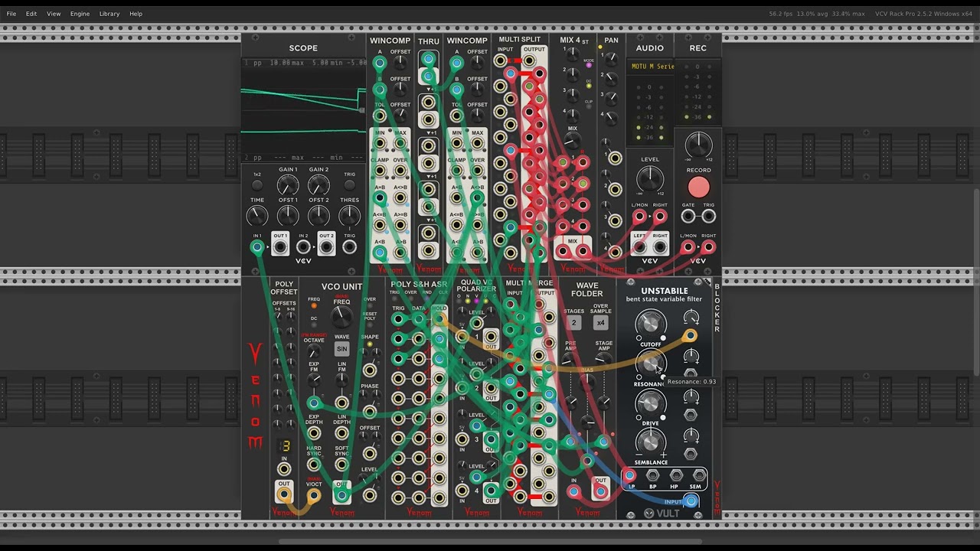Click the AUDIO module LEVEL knob

tap(649, 181)
